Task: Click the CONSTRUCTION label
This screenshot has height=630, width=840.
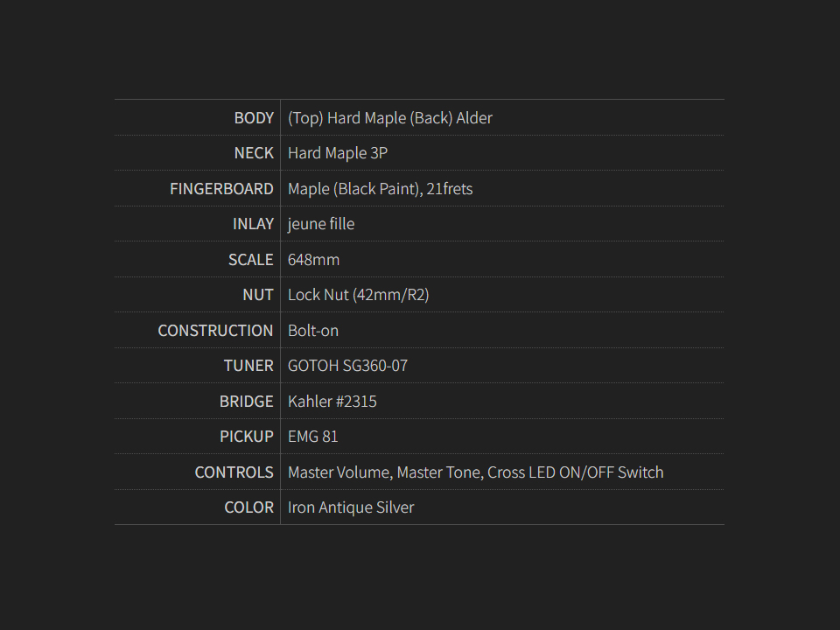Action: [215, 331]
